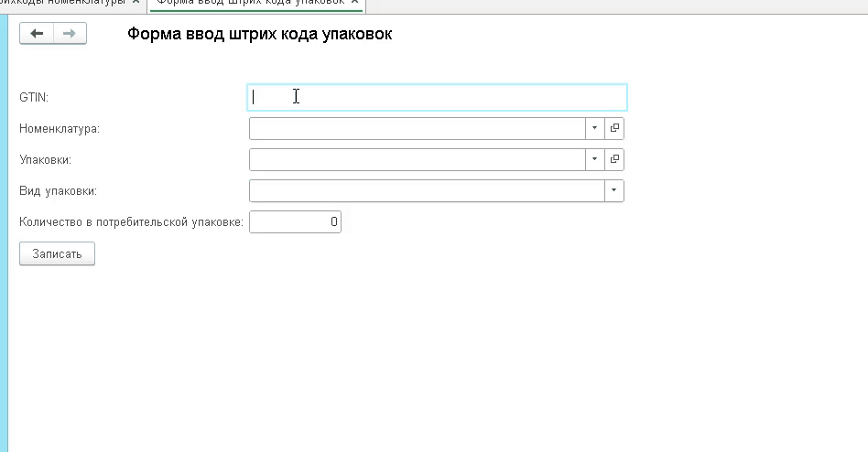Click the 'GTIN:' field label
The height and width of the screenshot is (452, 868).
pos(34,97)
